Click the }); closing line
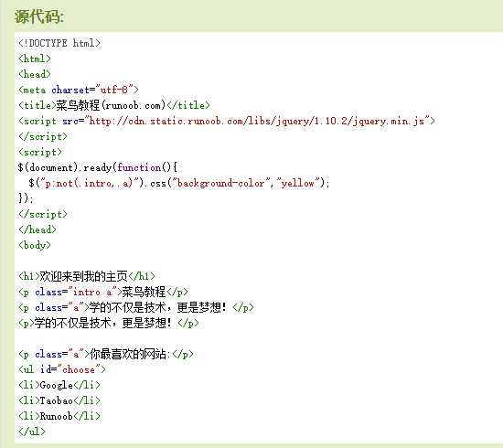The width and height of the screenshot is (503, 448). tap(26, 198)
